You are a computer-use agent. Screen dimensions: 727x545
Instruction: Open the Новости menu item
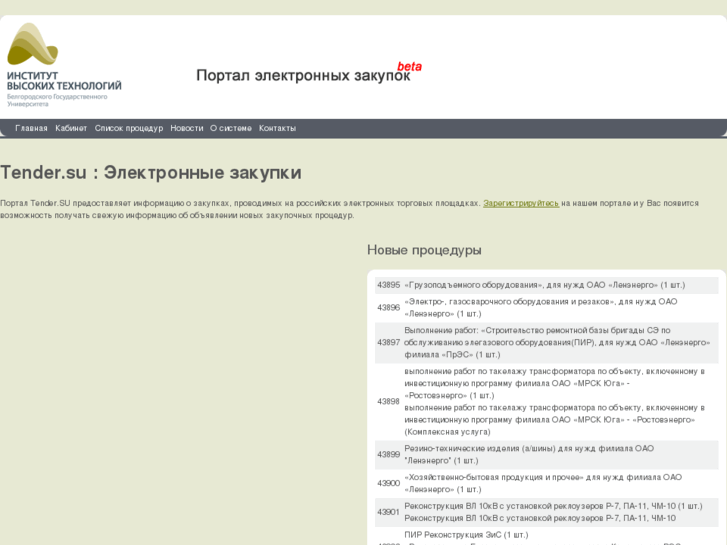(x=187, y=128)
